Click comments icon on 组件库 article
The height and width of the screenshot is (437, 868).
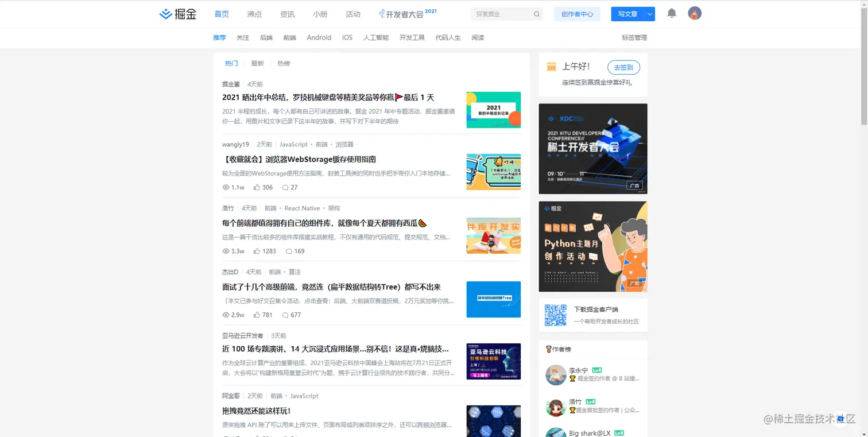[x=289, y=252]
